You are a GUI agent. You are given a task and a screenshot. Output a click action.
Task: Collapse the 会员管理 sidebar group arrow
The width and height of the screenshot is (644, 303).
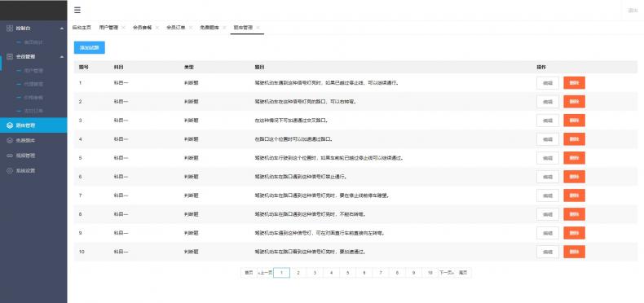coord(62,56)
